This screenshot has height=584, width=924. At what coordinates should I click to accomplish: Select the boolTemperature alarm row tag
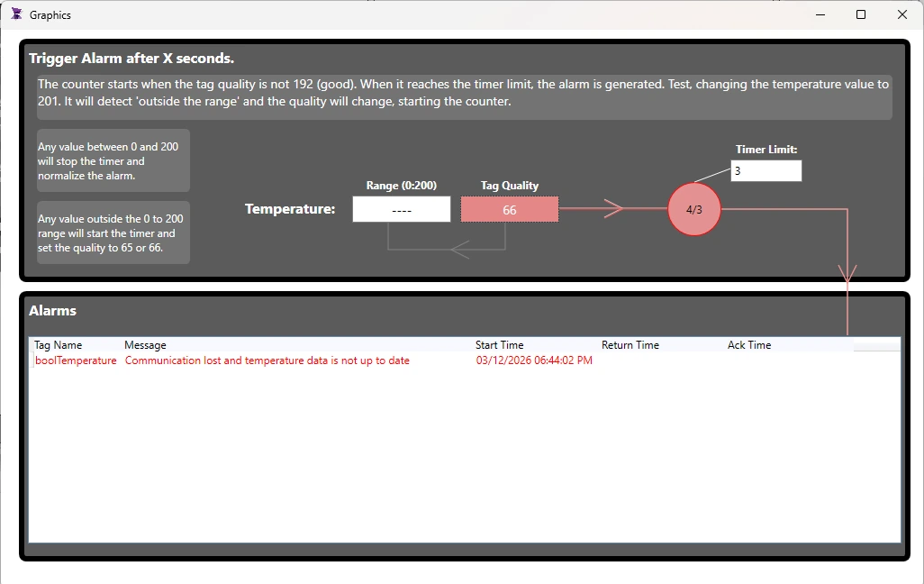(76, 360)
